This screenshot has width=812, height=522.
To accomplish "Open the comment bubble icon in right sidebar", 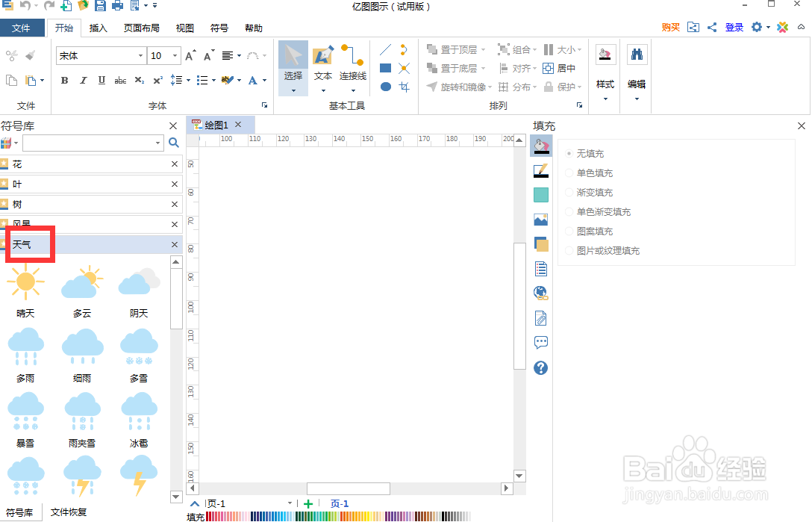I will pyautogui.click(x=540, y=342).
